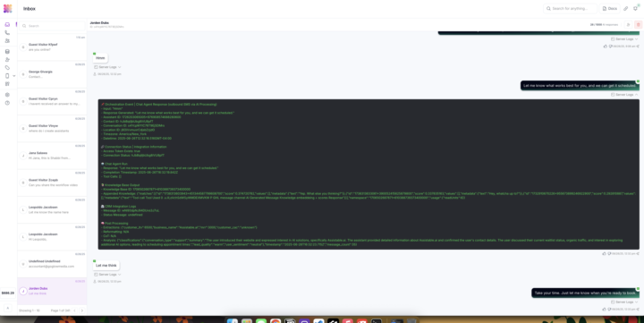Open Leopoldo Jacobsen 'Hi Leopoldo,' conversation
This screenshot has height=323, width=644.
click(x=52, y=237)
